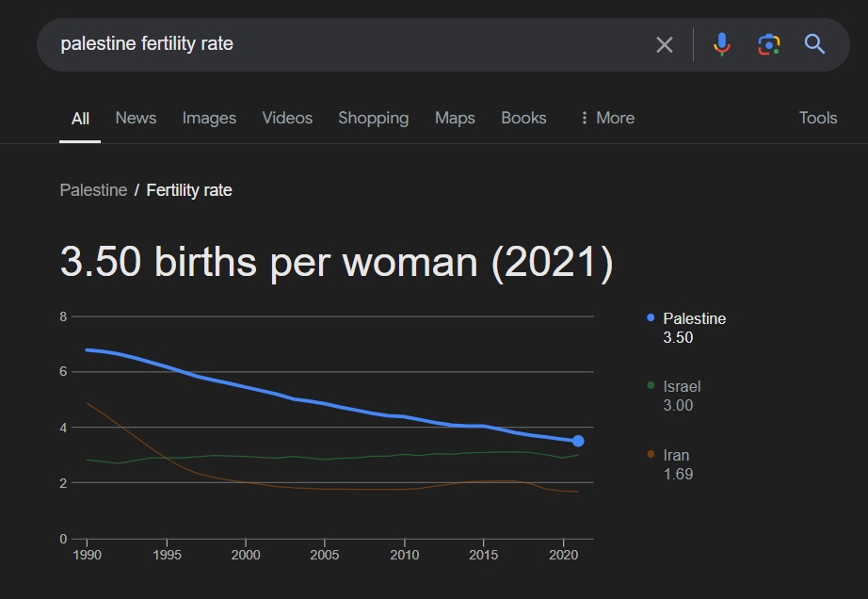Go to the Videos tab
The image size is (868, 599).
coord(287,118)
